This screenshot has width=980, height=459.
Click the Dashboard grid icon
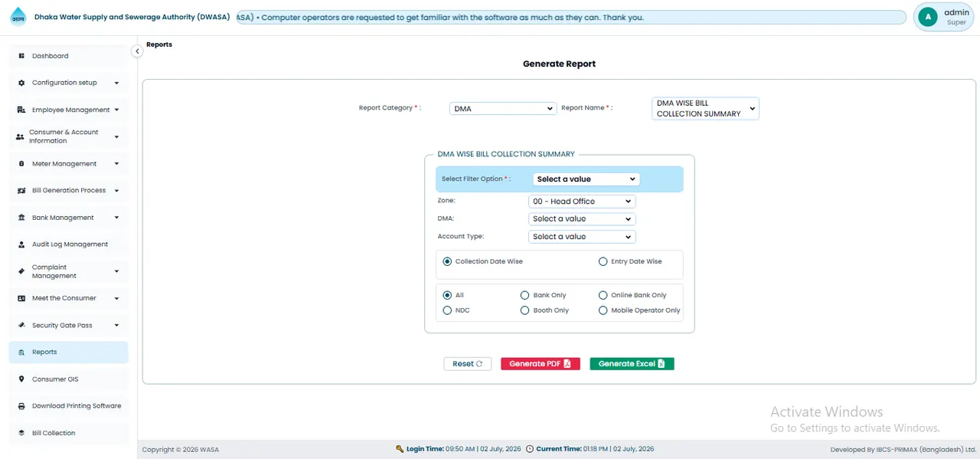click(21, 56)
